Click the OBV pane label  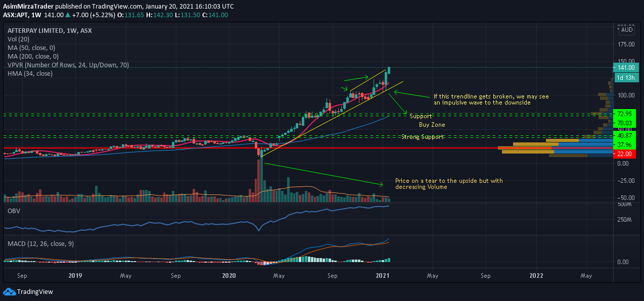click(x=14, y=211)
